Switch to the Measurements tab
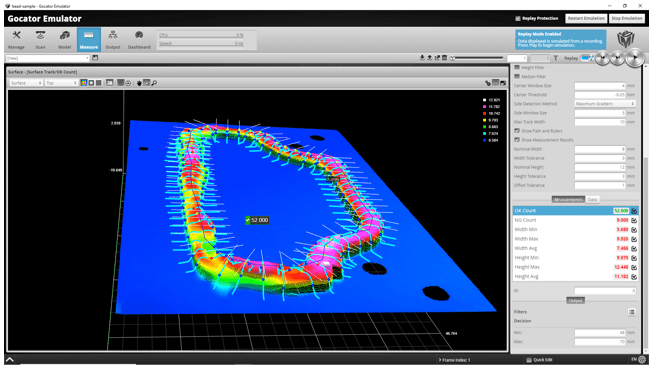The image size is (654, 369). click(x=568, y=200)
